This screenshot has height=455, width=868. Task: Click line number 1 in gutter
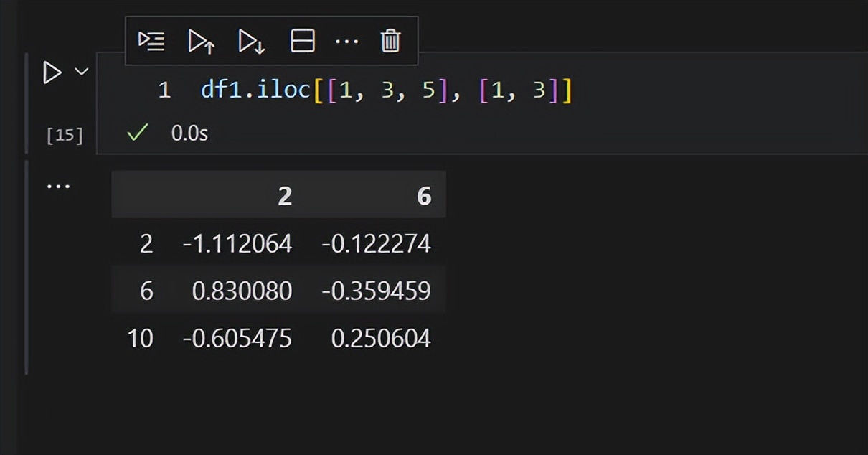click(x=164, y=90)
